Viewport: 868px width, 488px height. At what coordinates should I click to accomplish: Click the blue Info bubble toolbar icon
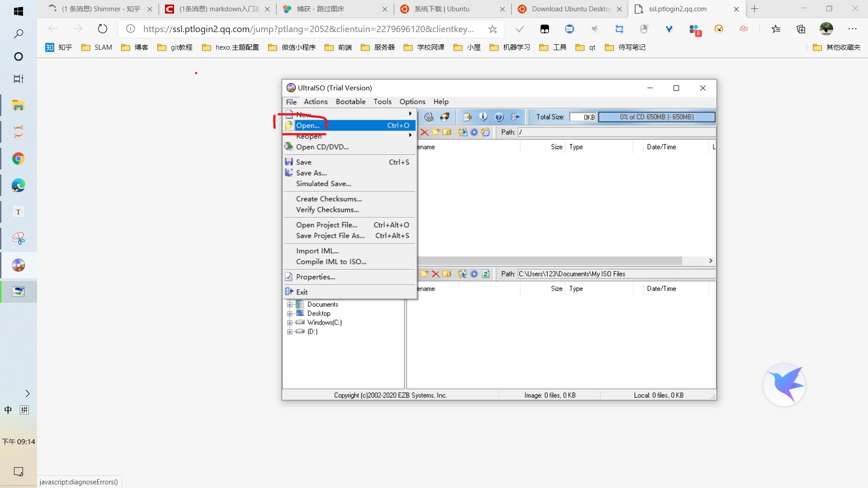(x=483, y=117)
